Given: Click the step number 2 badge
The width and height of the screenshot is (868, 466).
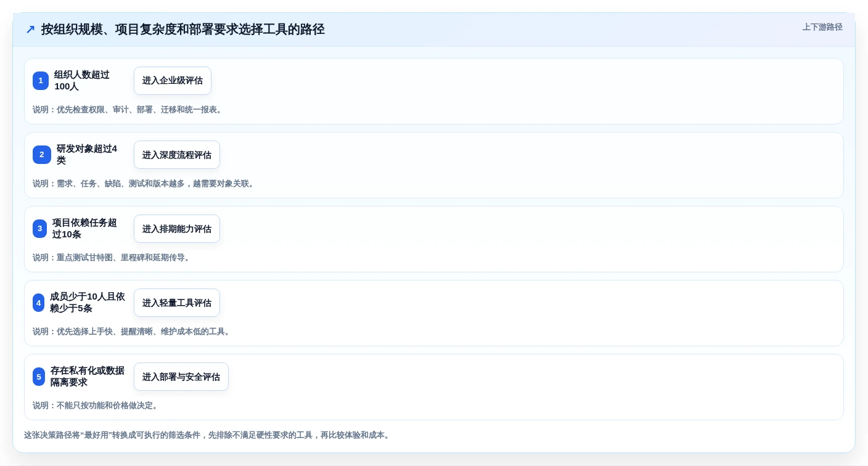Looking at the screenshot, I should [x=42, y=155].
